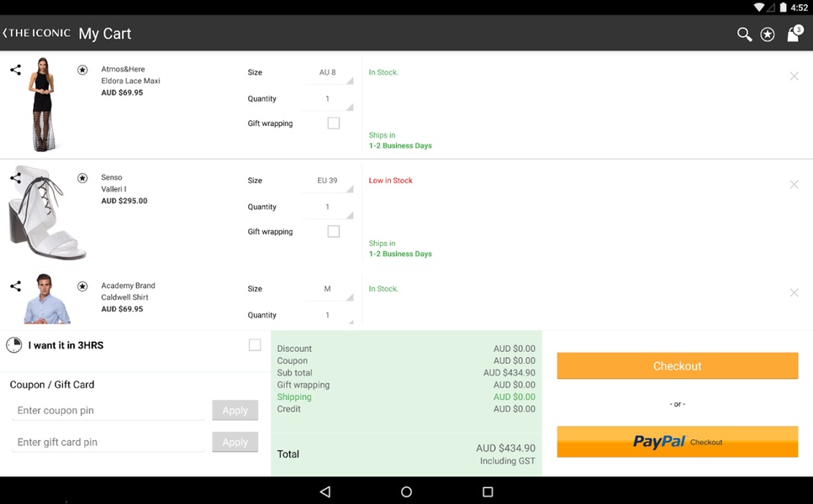Add Caldwell Shirt to wishlist
Viewport: 813px width, 504px height.
pos(82,286)
